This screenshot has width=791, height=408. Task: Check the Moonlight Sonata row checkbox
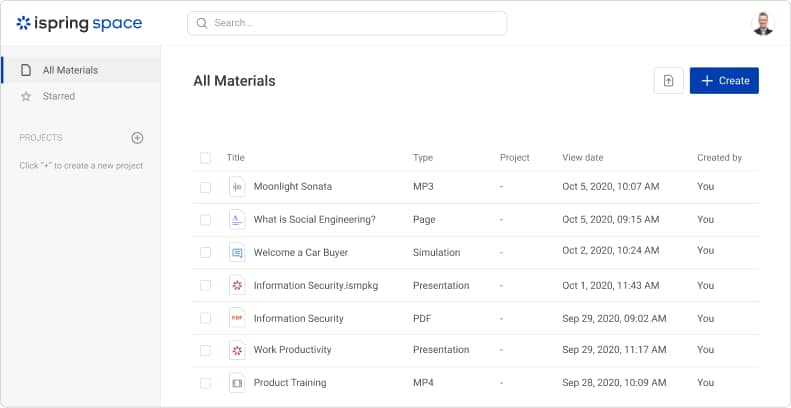(x=205, y=187)
